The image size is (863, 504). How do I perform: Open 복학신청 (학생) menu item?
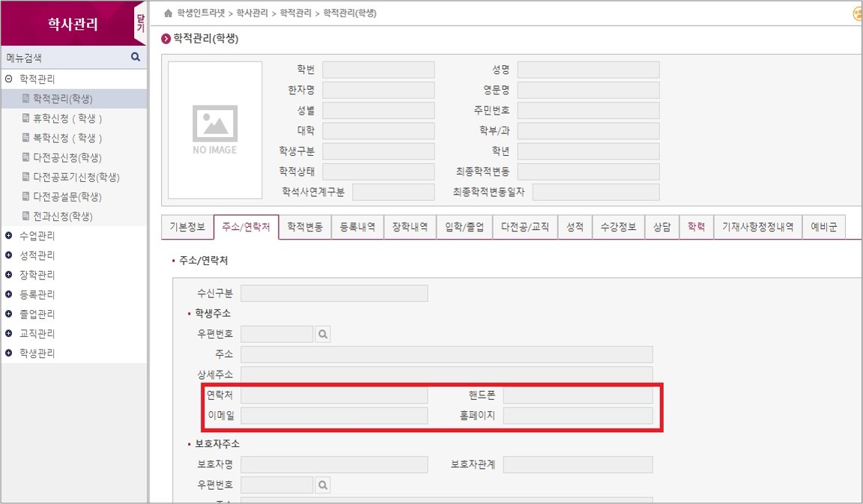pos(67,138)
